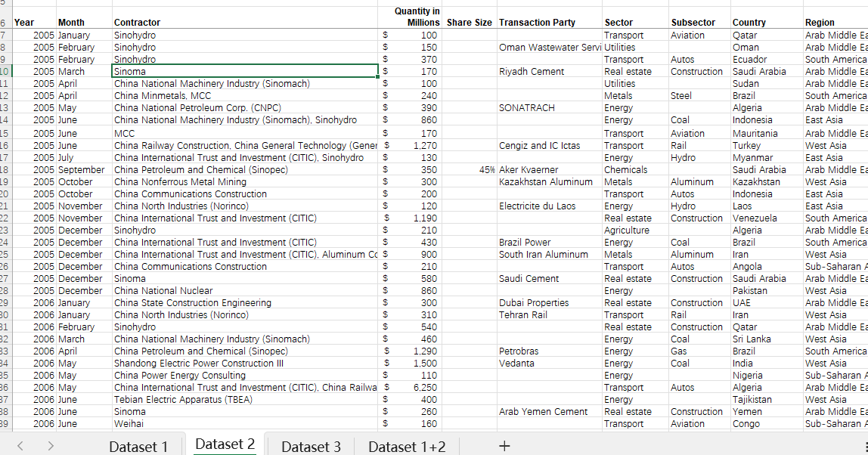This screenshot has height=455, width=868.
Task: Select the Cengiz and IC Ictas cell
Action: point(550,146)
